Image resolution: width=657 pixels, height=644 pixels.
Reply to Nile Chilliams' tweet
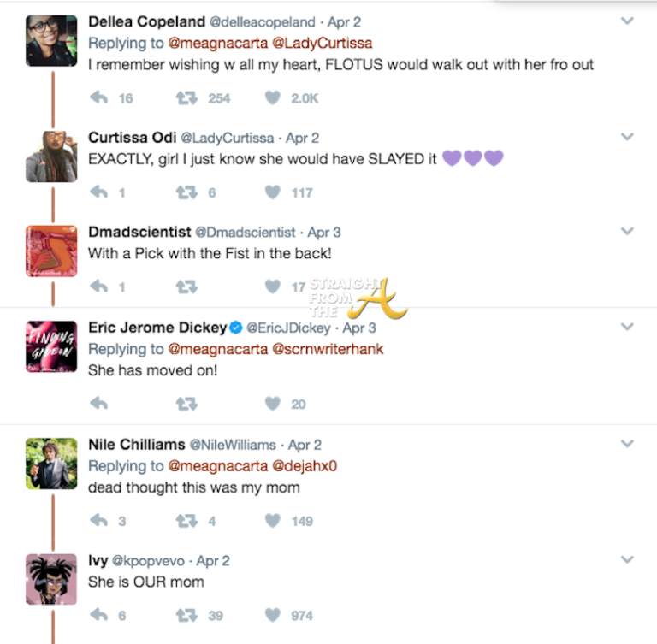(x=98, y=520)
